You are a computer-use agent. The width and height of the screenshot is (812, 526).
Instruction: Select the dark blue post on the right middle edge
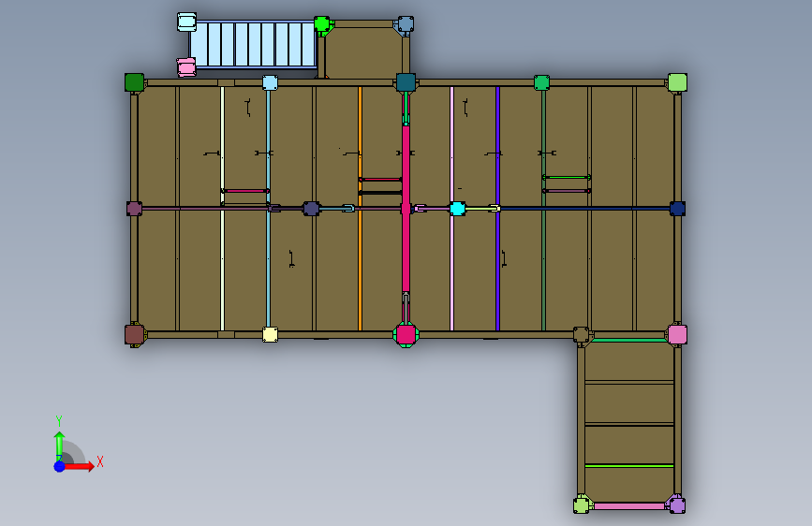[x=677, y=209]
